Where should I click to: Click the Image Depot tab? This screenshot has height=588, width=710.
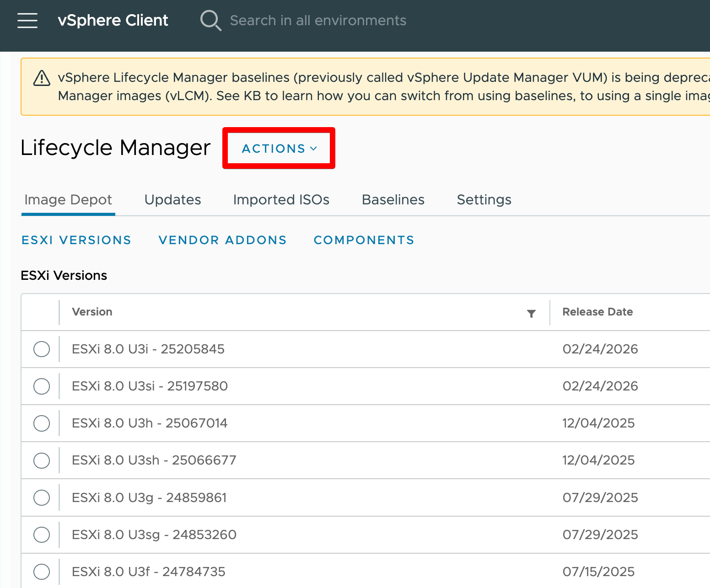[x=68, y=200]
